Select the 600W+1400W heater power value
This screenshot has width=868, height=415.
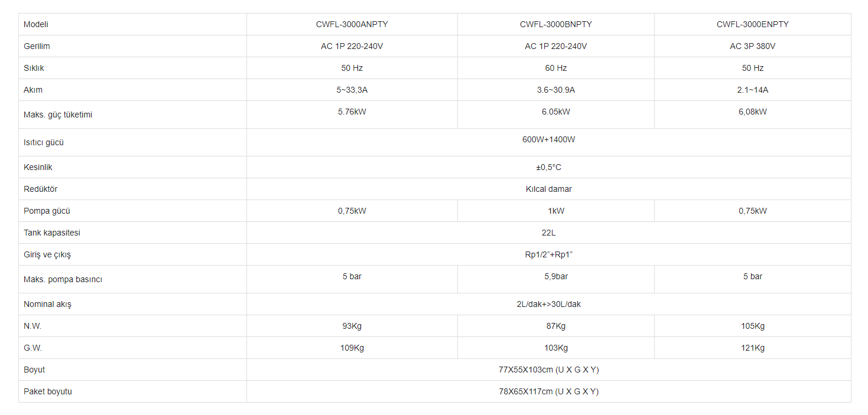click(x=548, y=139)
